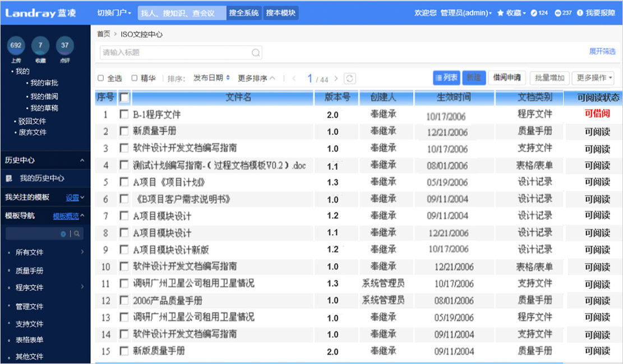This screenshot has height=364, width=623.
Task: Click the search magnifier in the title box
Action: 255,53
